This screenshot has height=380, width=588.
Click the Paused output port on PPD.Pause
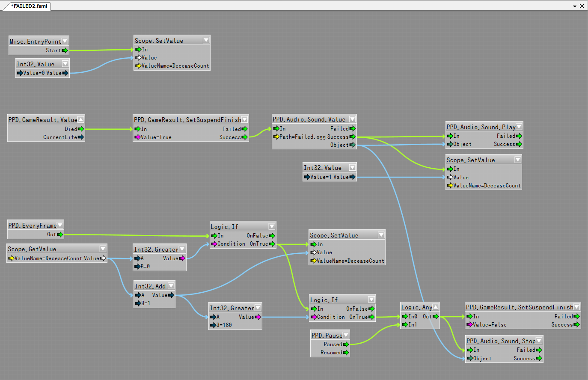coord(346,344)
